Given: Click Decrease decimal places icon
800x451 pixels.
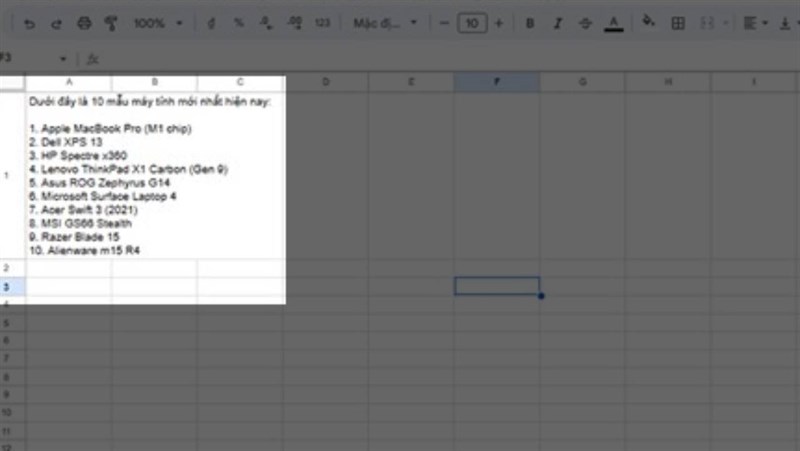Looking at the screenshot, I should 265,23.
